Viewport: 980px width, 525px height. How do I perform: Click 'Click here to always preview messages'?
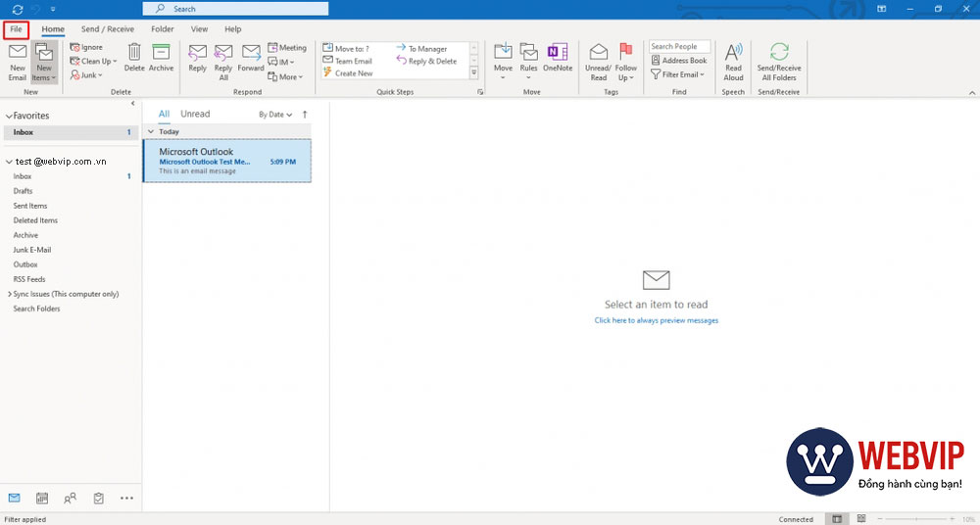point(657,320)
